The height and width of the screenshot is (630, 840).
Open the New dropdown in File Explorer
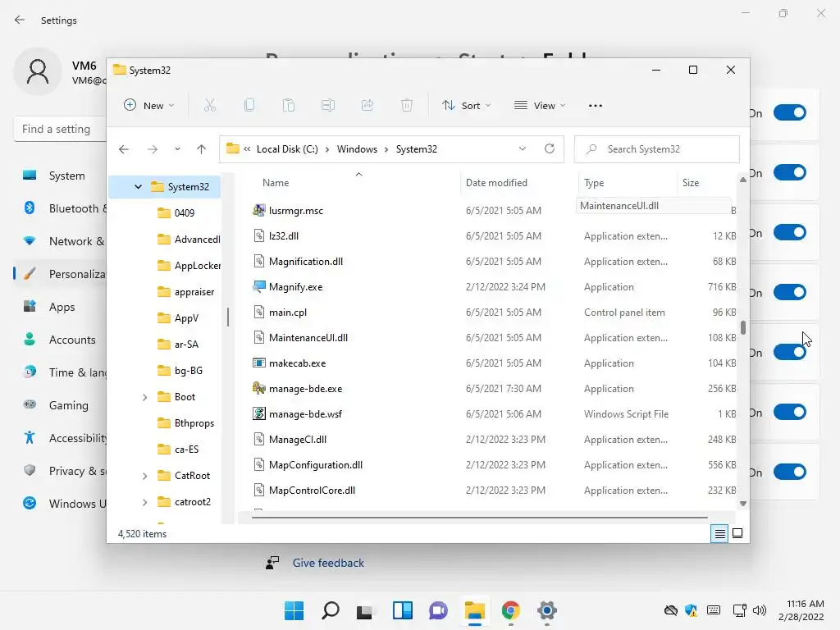click(x=149, y=106)
